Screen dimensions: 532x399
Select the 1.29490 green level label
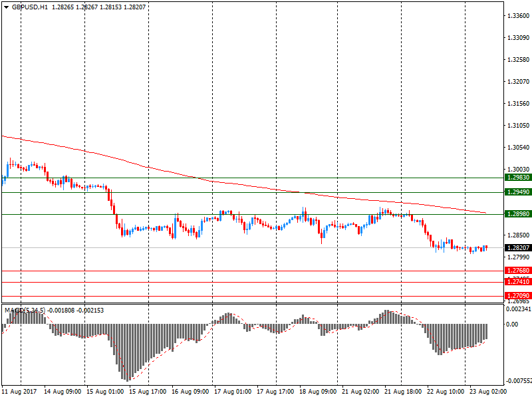pos(518,192)
